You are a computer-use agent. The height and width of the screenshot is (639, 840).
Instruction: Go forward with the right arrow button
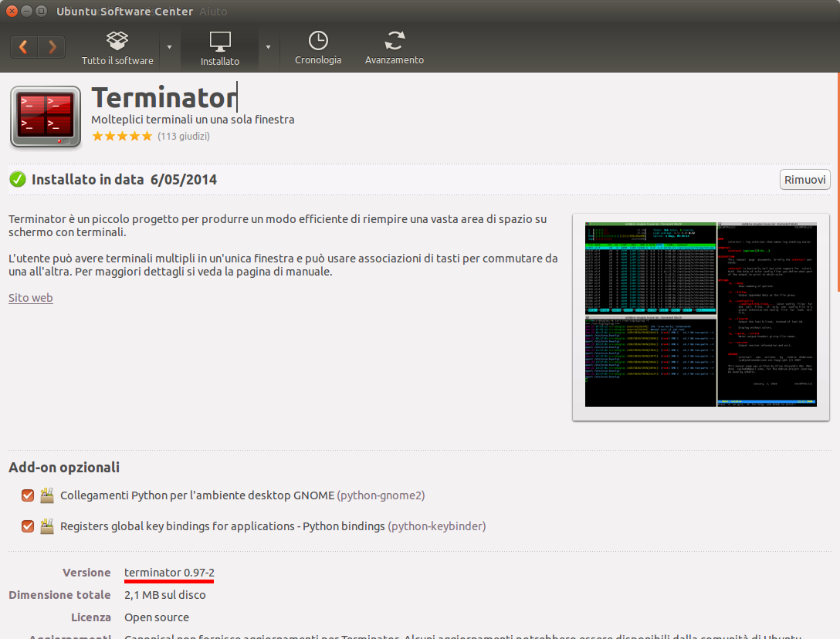pos(52,47)
